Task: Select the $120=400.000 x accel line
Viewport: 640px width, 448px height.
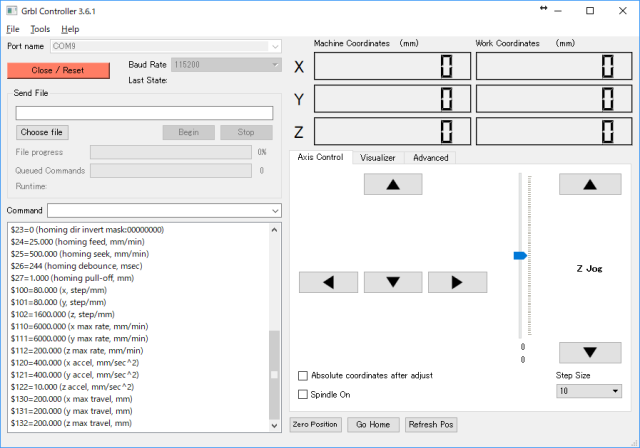Action: click(75, 363)
